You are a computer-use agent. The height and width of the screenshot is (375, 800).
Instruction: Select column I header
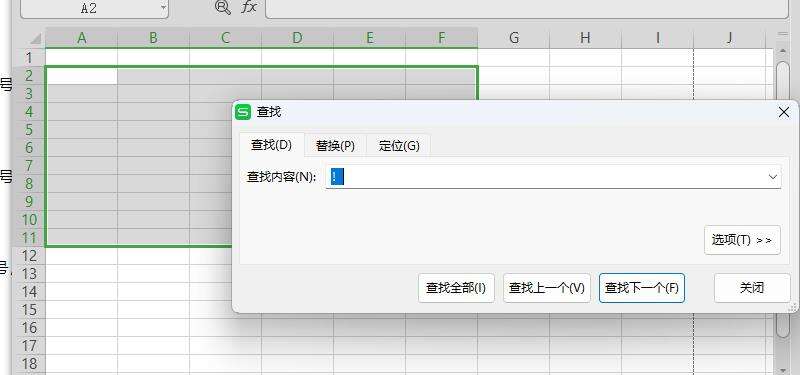pyautogui.click(x=658, y=38)
